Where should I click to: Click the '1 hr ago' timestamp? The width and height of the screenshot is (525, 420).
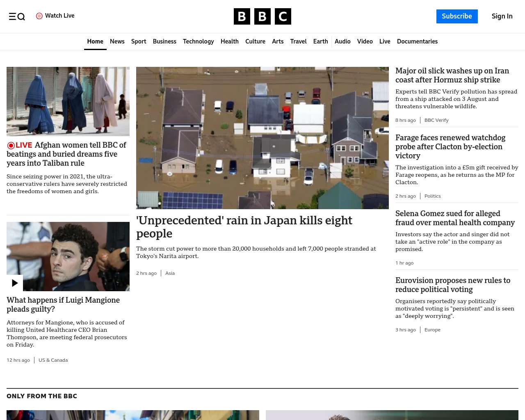[404, 263]
